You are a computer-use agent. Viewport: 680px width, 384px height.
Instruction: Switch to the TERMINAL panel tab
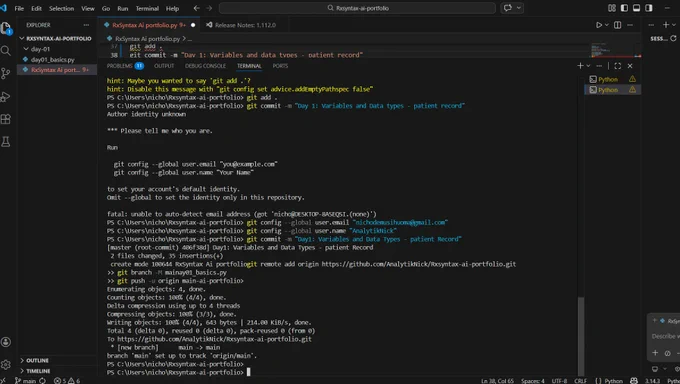click(249, 66)
